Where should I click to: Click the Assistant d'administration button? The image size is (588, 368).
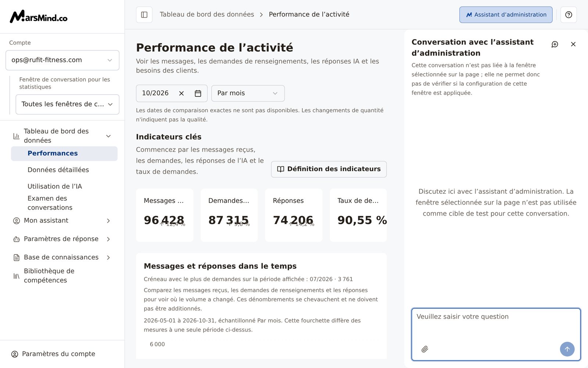click(x=506, y=15)
